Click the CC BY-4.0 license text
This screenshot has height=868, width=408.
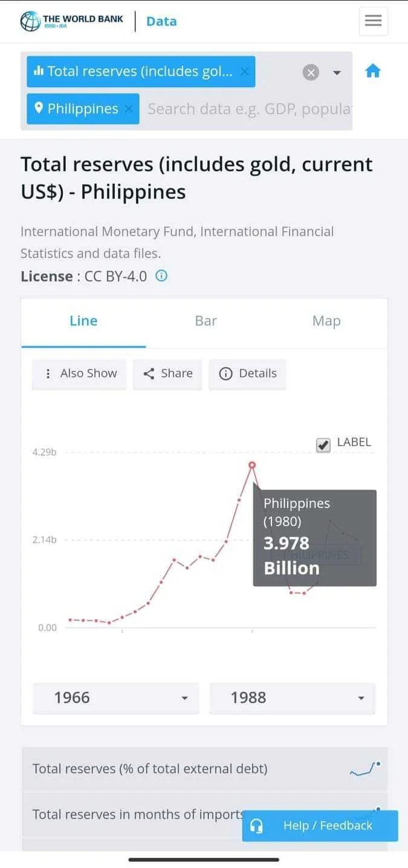[x=115, y=277]
